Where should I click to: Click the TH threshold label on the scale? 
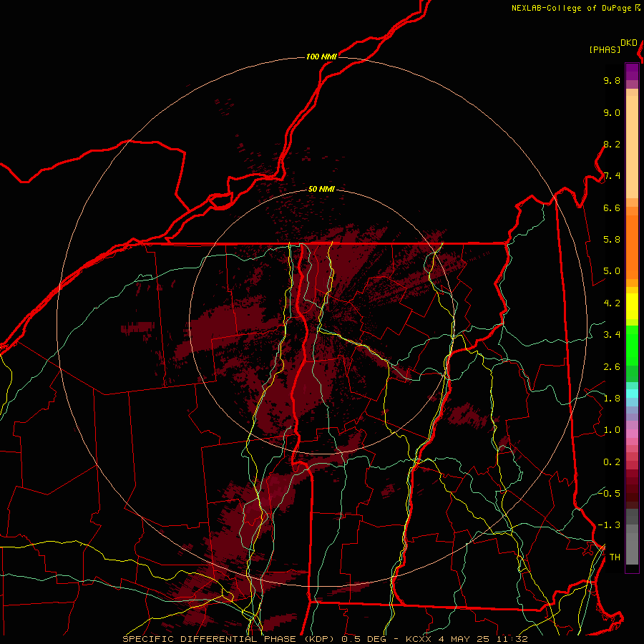615,557
